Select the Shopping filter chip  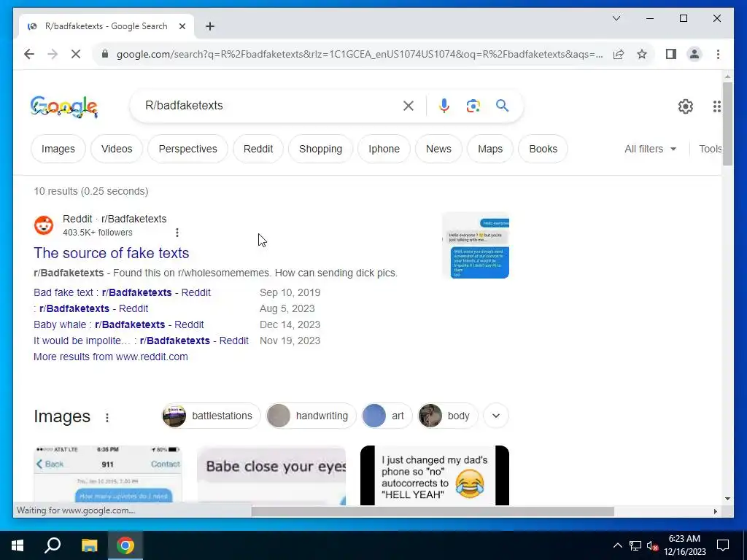coord(321,149)
